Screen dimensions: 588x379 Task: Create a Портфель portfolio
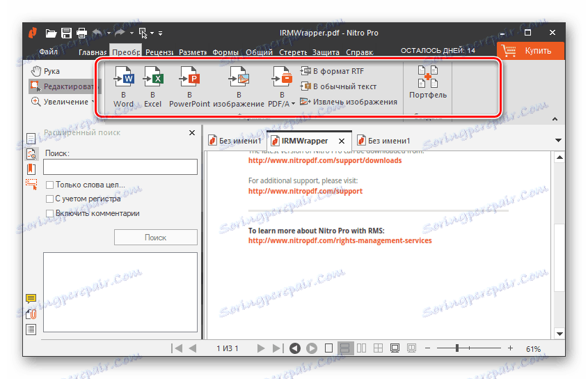[428, 82]
